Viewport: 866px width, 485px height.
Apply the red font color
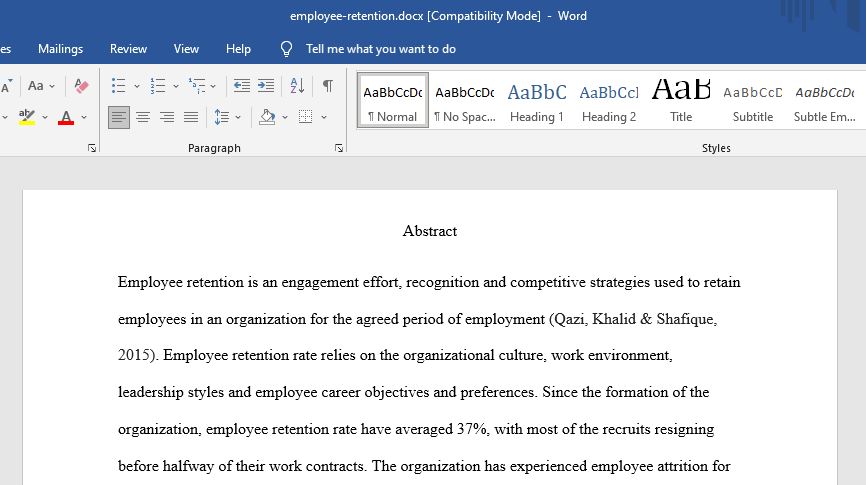point(66,117)
